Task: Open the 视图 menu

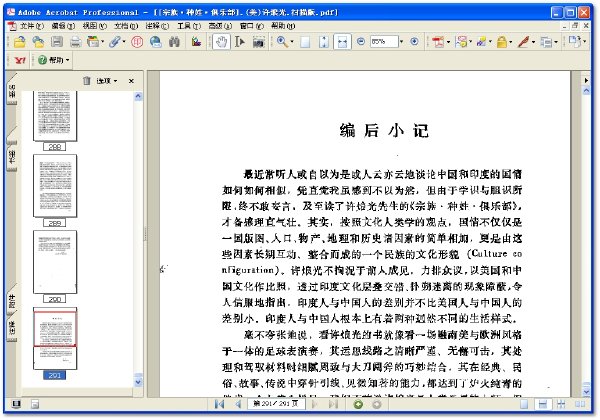Action: point(95,26)
